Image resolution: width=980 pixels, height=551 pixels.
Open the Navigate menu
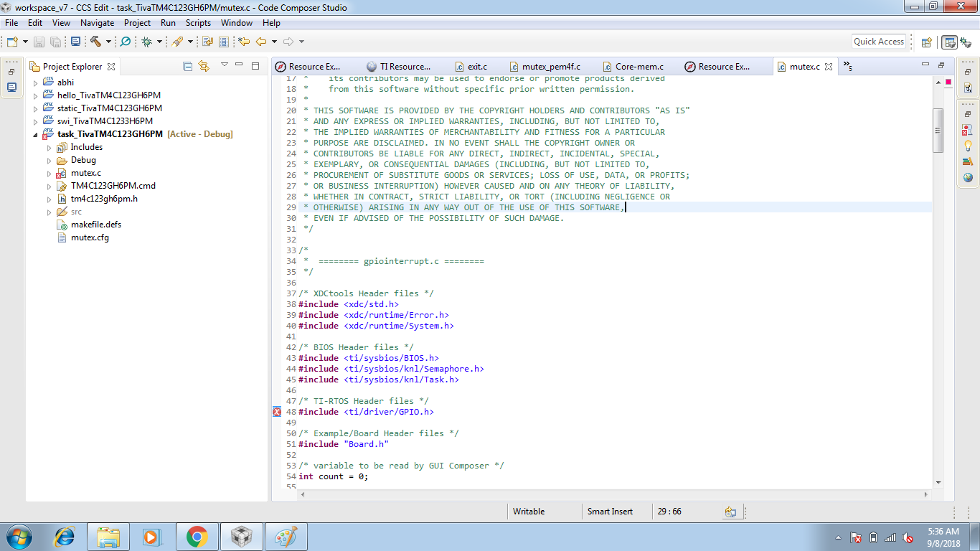click(97, 23)
